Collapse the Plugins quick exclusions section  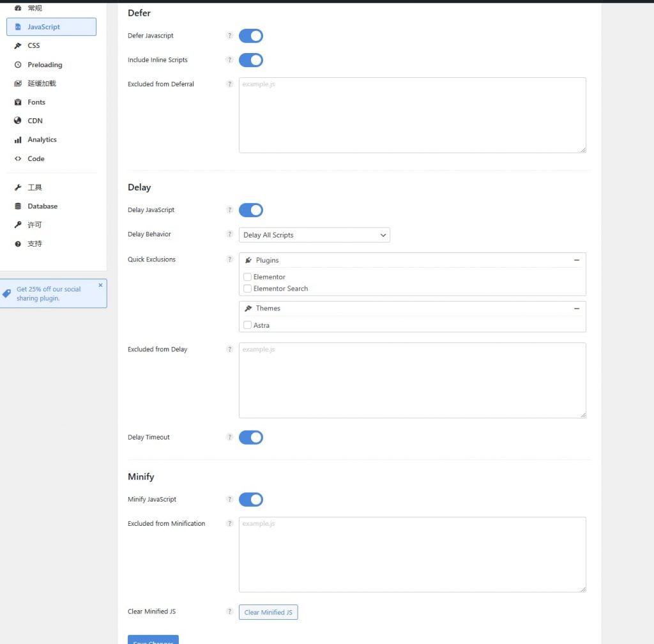(577, 260)
